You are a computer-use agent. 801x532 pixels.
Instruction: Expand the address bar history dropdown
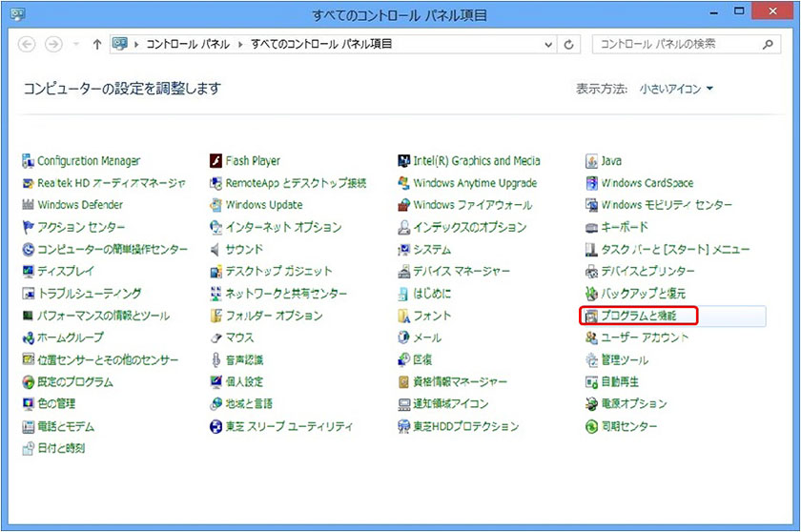(x=548, y=45)
